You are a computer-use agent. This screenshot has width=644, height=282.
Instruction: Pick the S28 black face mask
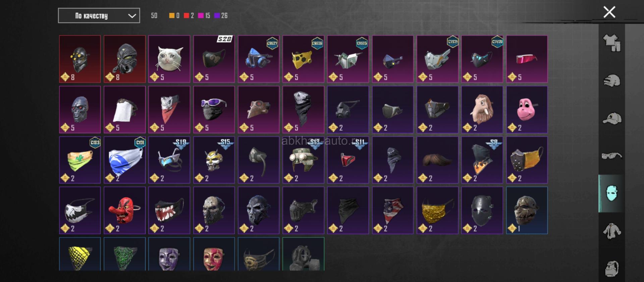coord(214,59)
